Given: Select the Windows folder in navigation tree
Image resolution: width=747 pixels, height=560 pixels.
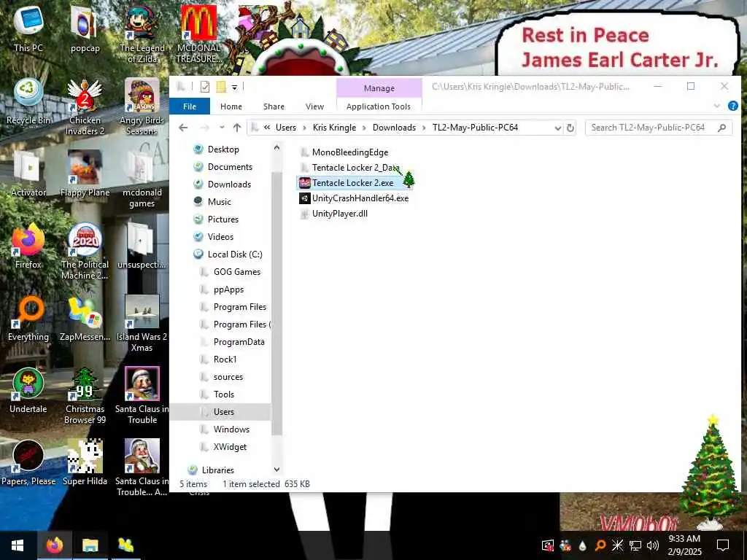Looking at the screenshot, I should click(225, 429).
